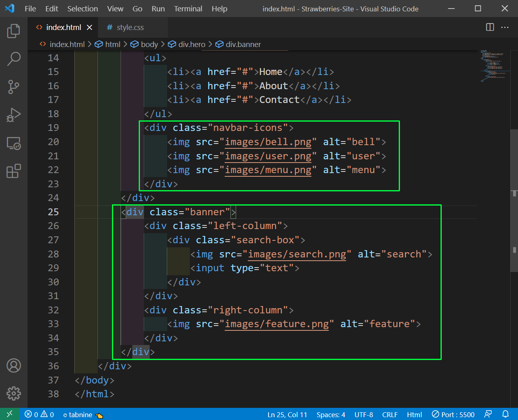
Task: Click the tabnine status bar item
Action: pos(83,414)
